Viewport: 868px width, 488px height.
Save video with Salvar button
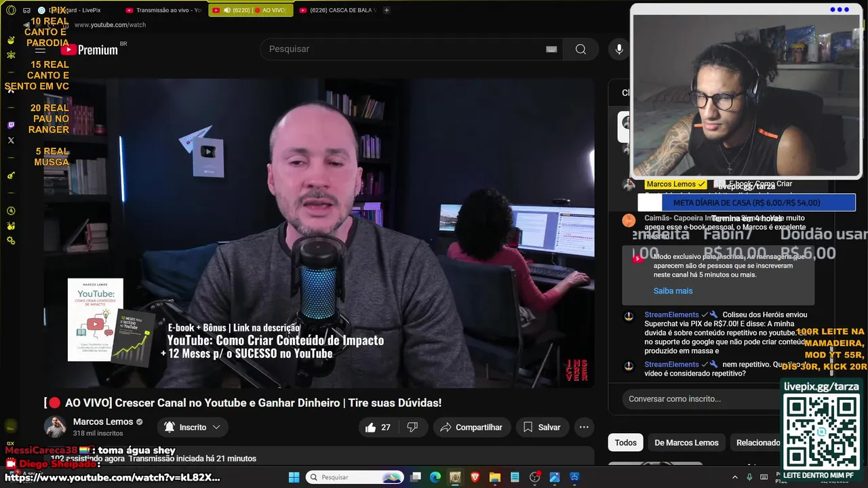pos(541,427)
